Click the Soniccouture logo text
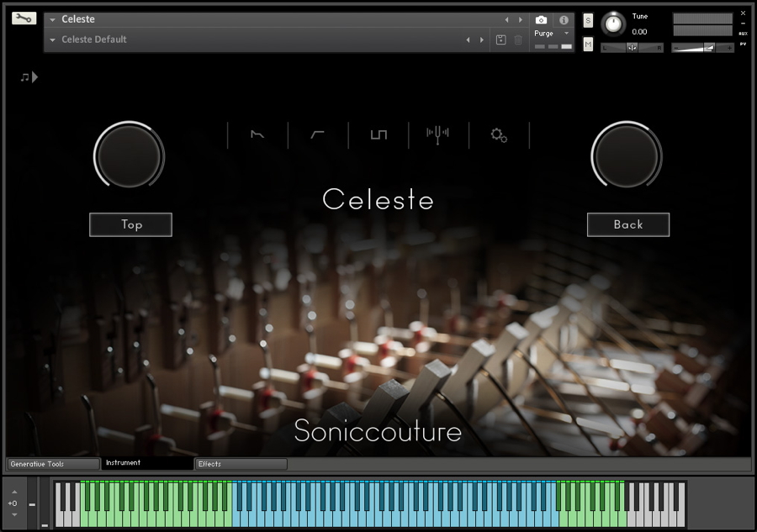 pyautogui.click(x=378, y=430)
